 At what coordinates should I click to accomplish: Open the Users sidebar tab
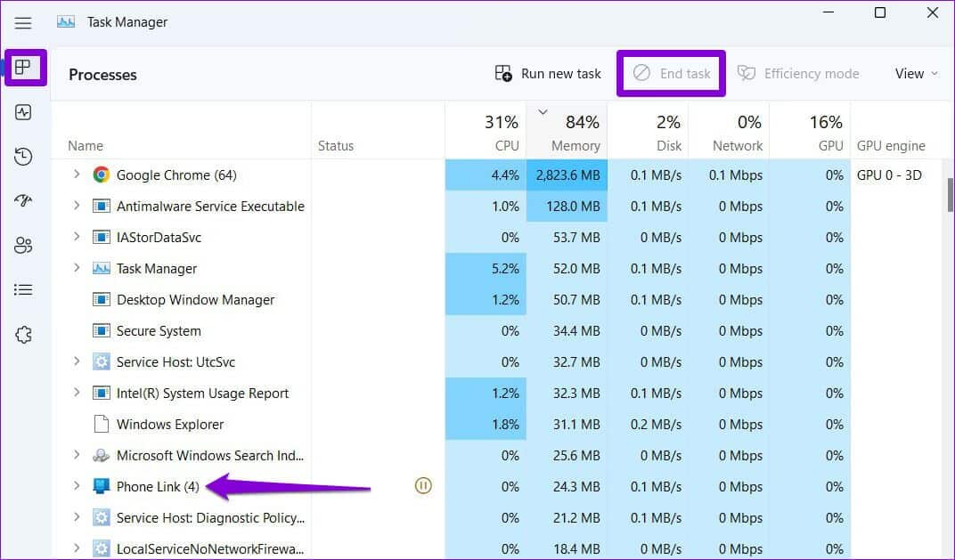point(23,246)
